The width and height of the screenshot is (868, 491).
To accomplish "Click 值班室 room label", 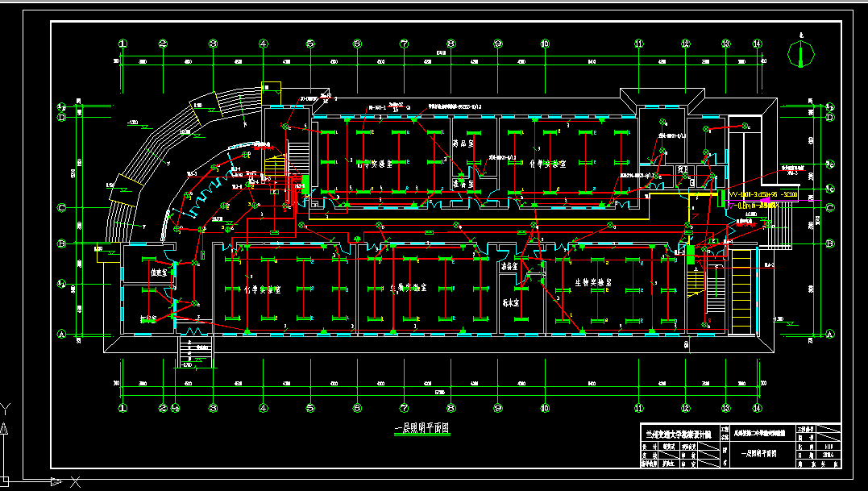I will tap(160, 273).
